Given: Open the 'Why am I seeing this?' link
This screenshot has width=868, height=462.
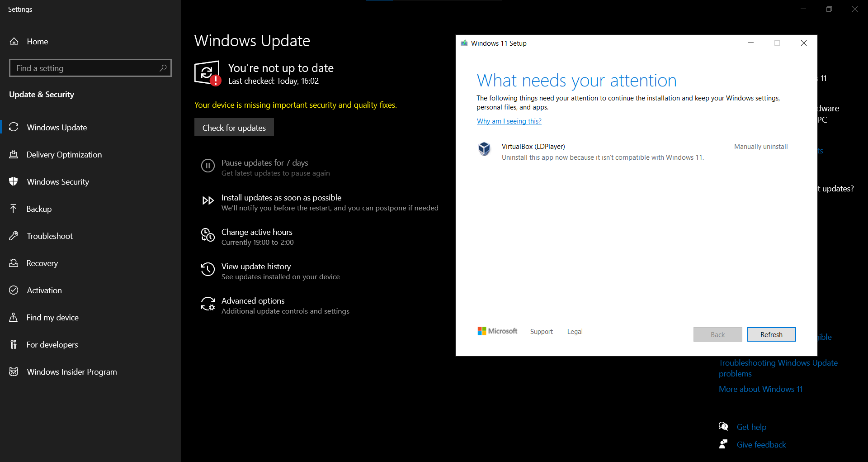Looking at the screenshot, I should point(509,121).
